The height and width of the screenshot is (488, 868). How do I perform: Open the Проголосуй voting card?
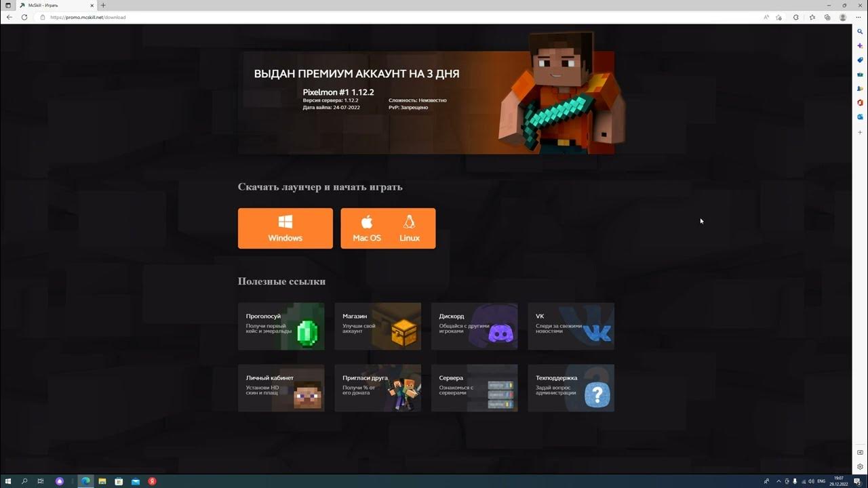point(281,326)
